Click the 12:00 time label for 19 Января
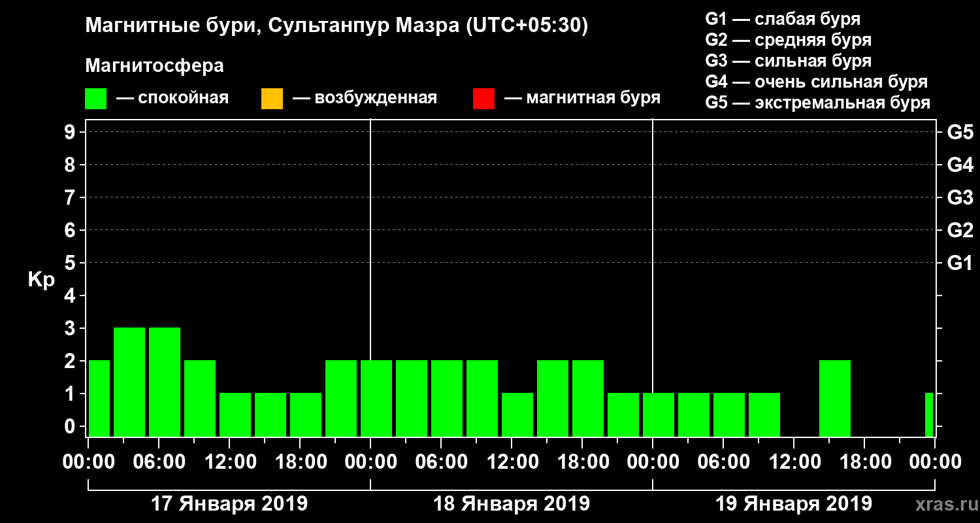 [794, 462]
